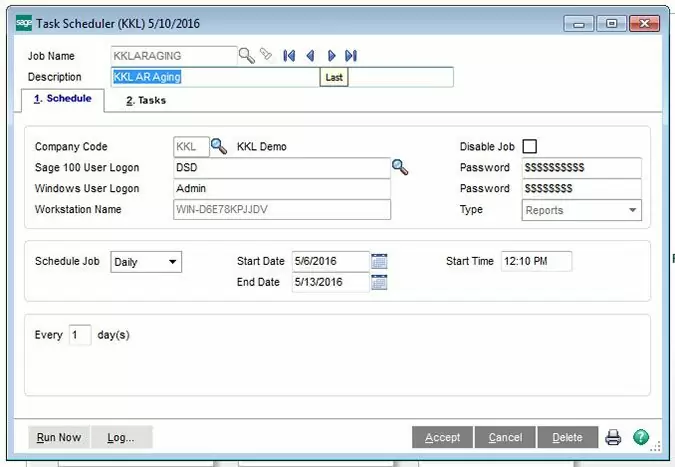Screen dimensions: 675x467
Task: Open the End Date calendar picker
Action: click(379, 282)
